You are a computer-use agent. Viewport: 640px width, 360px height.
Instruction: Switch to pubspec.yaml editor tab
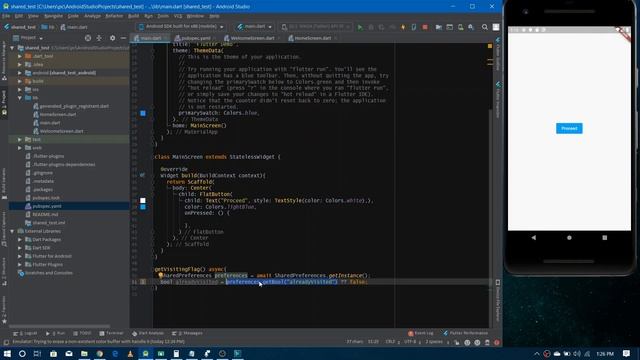[x=195, y=38]
